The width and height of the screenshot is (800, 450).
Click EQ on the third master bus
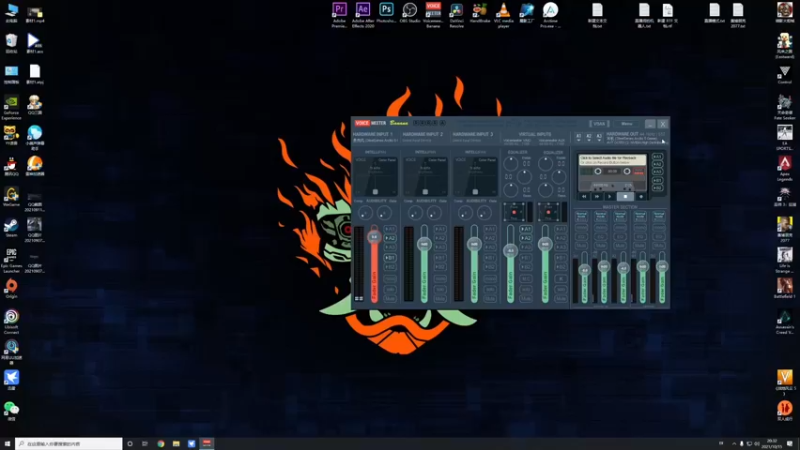pyautogui.click(x=620, y=237)
